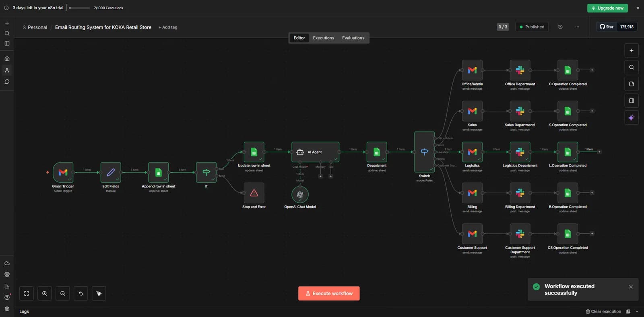
Task: Select the Stop and Error node
Action: click(254, 193)
